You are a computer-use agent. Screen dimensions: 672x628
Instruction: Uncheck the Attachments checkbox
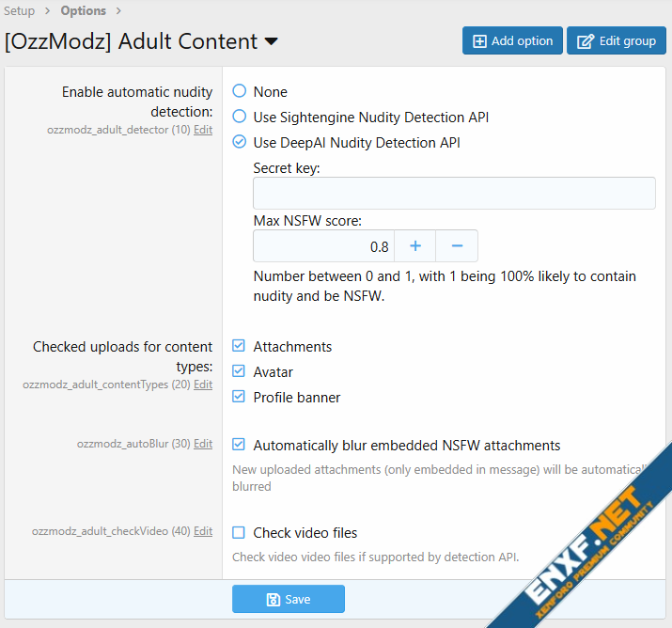[240, 346]
